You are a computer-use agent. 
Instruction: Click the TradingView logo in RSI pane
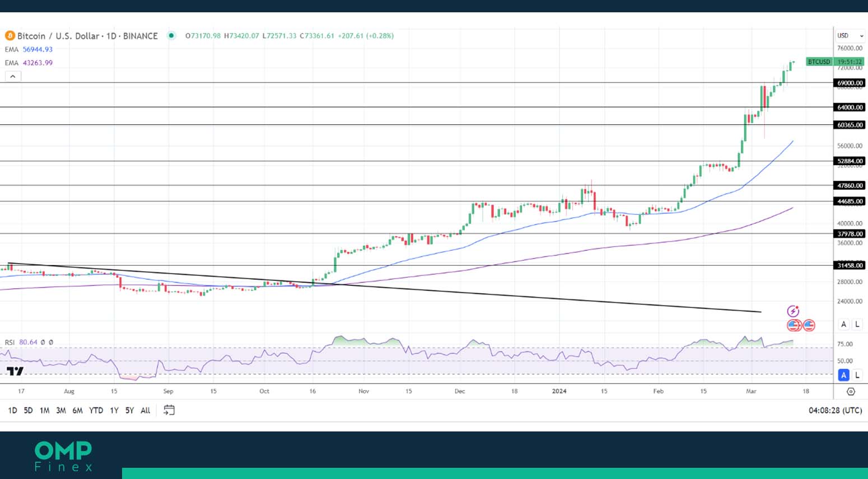(15, 371)
